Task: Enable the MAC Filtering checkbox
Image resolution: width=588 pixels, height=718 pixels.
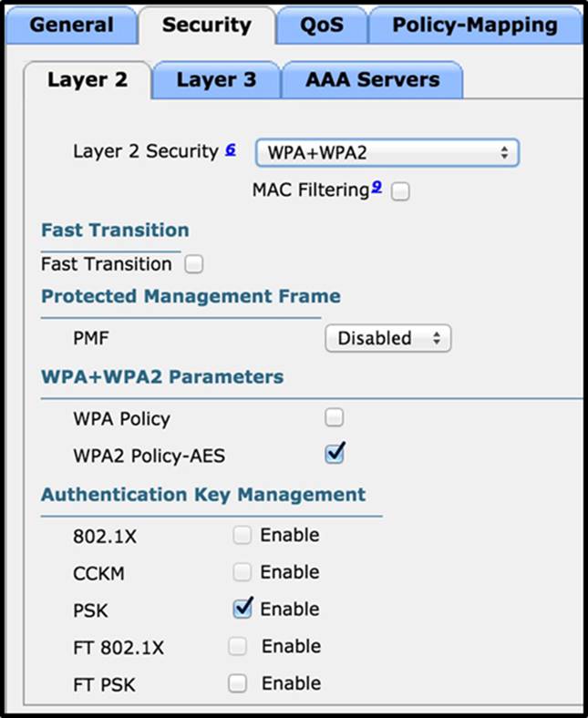Action: coord(400,191)
